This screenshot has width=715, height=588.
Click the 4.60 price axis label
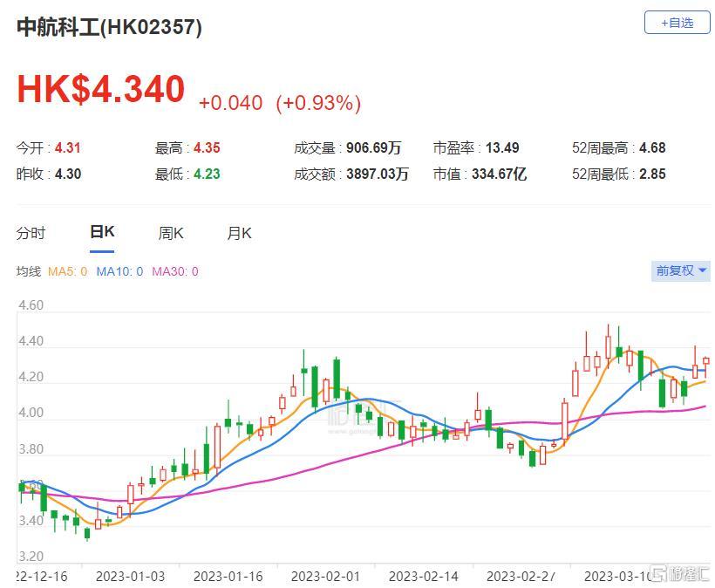pos(31,305)
